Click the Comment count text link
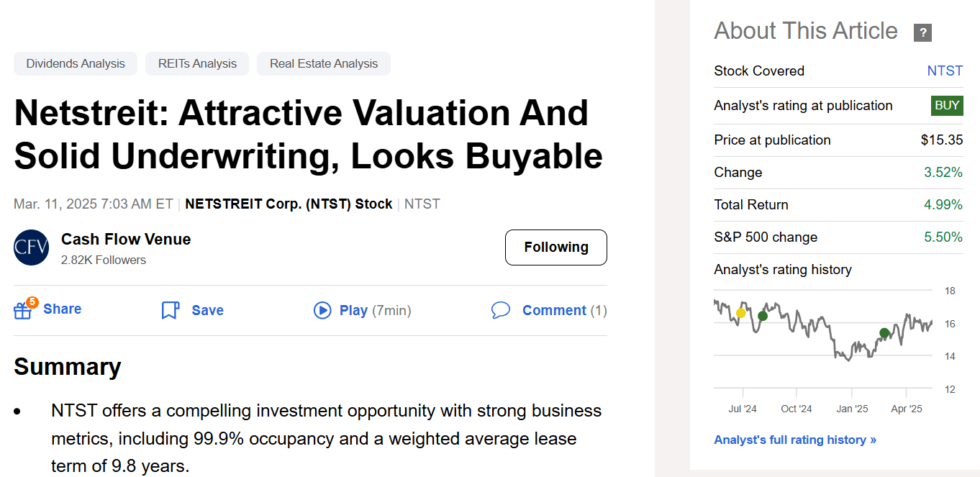The image size is (980, 477). pos(554,310)
